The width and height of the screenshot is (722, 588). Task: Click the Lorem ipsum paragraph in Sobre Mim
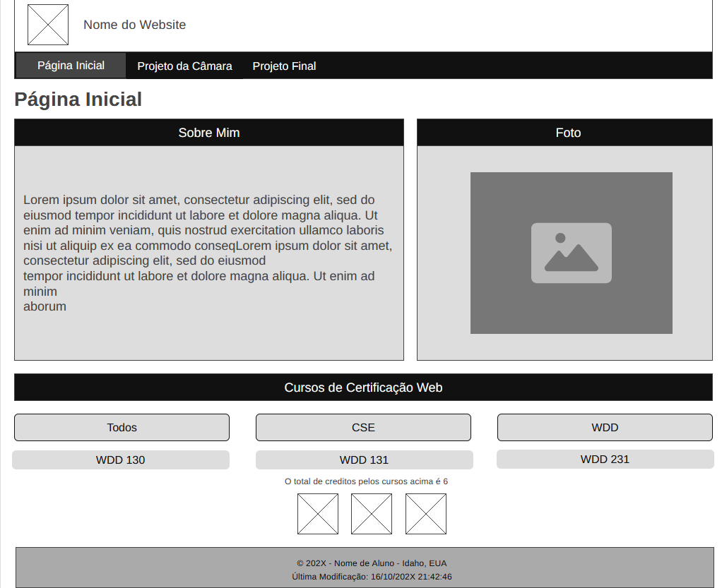pos(208,253)
